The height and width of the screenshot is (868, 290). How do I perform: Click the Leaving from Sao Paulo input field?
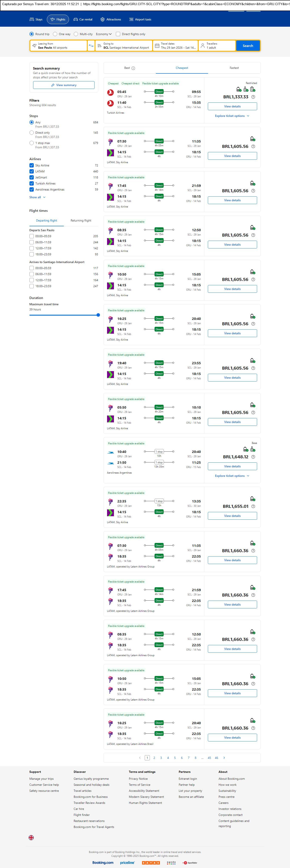coord(58,46)
